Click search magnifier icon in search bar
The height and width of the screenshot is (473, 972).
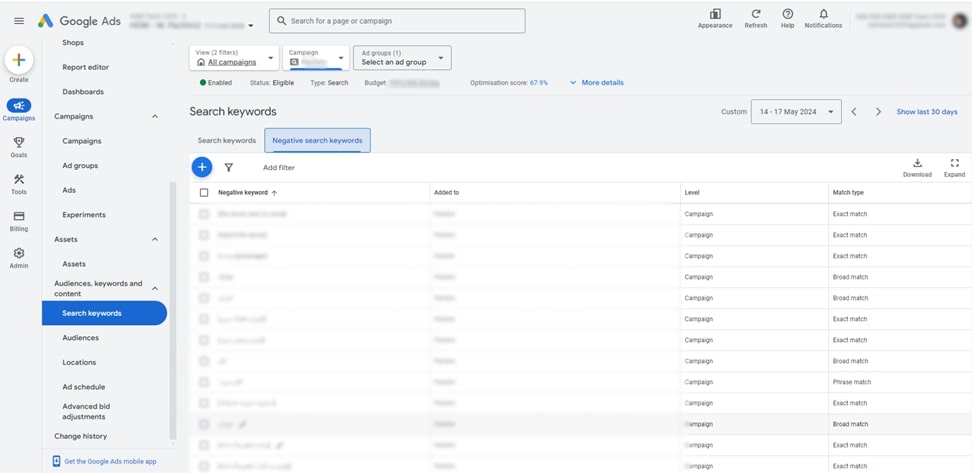click(282, 20)
